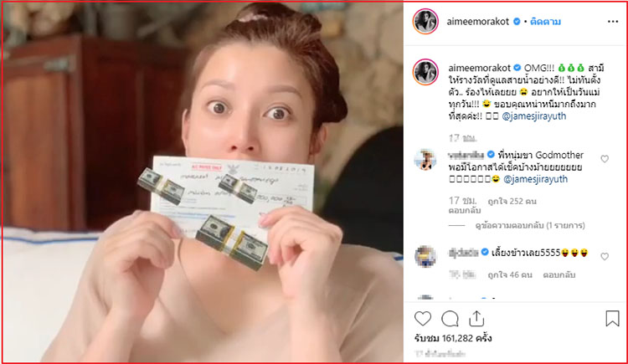The image size is (628, 364).
Task: Click the verified badge next to header username
Action: 517,22
